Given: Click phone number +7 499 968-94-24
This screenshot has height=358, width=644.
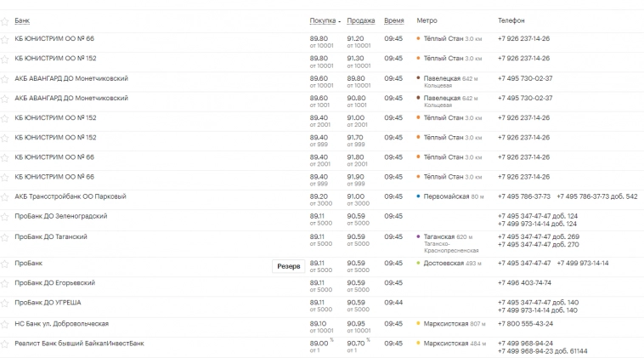Looking at the screenshot, I should (525, 344).
